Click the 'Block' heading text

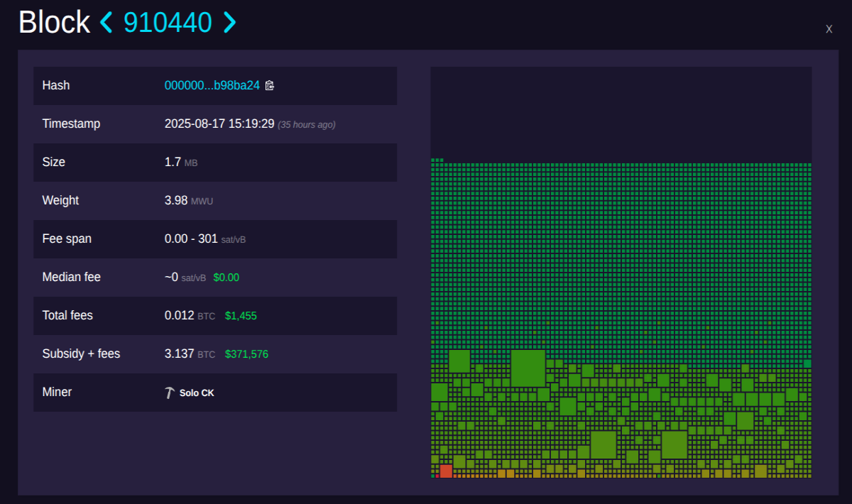pyautogui.click(x=54, y=23)
